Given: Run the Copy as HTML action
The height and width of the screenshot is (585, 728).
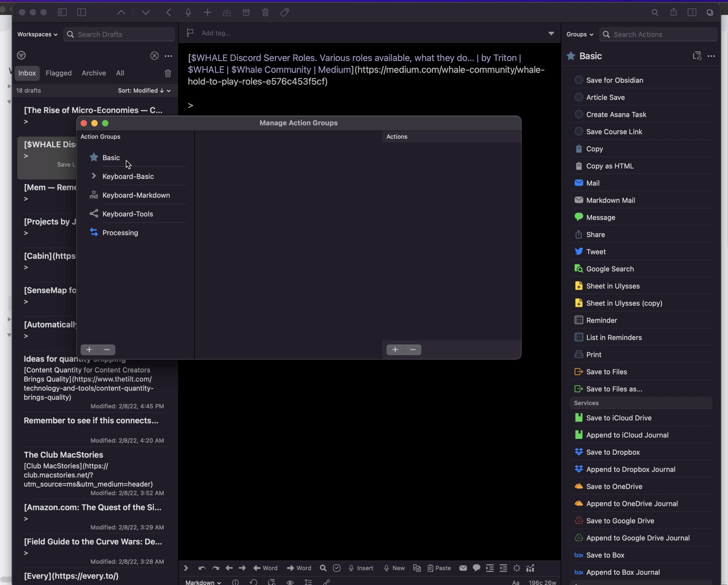Looking at the screenshot, I should click(641, 166).
